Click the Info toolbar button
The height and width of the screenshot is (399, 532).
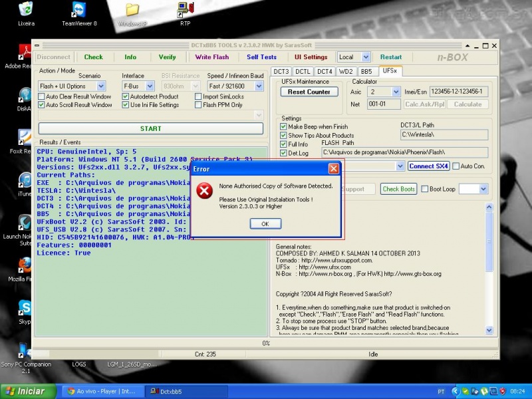coord(130,57)
